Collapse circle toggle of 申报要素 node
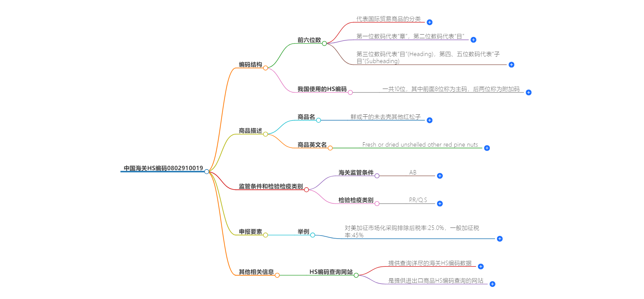 (x=265, y=235)
